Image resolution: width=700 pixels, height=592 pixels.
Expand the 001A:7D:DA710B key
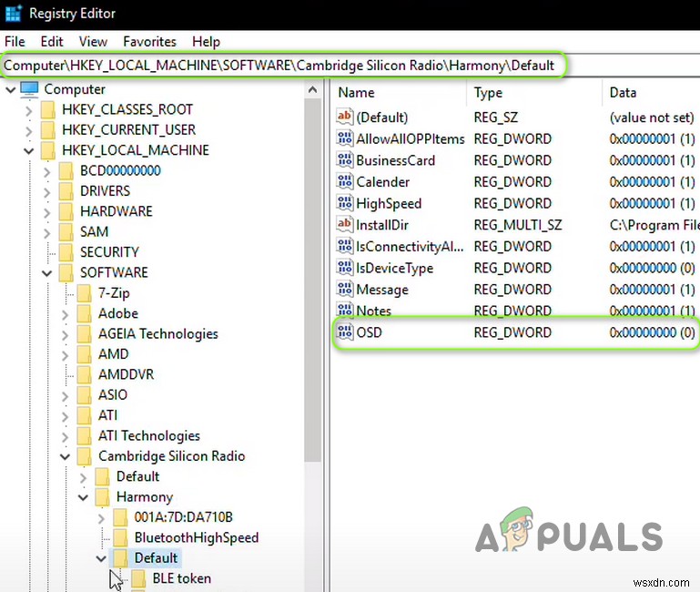point(102,517)
